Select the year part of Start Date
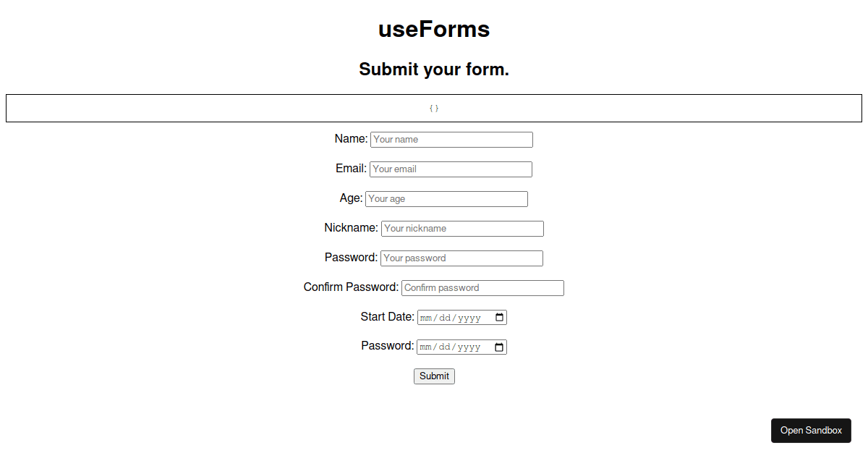 point(469,318)
